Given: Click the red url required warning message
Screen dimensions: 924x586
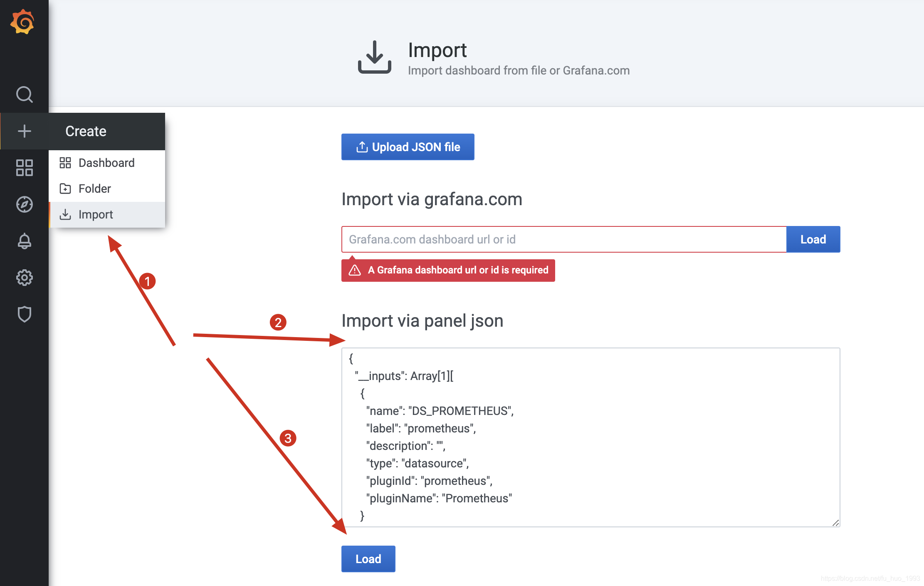Looking at the screenshot, I should [448, 271].
